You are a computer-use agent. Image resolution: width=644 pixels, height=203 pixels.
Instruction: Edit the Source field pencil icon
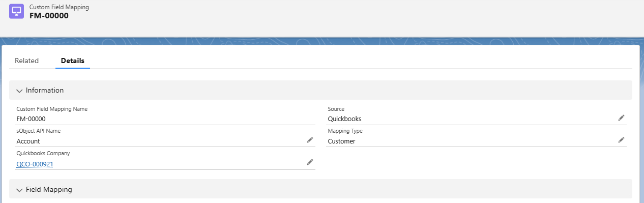(621, 118)
